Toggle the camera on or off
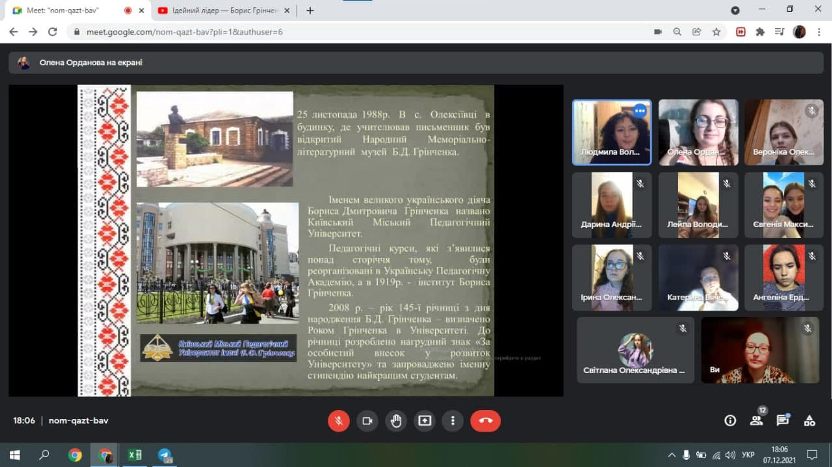832x467 pixels. tap(367, 420)
